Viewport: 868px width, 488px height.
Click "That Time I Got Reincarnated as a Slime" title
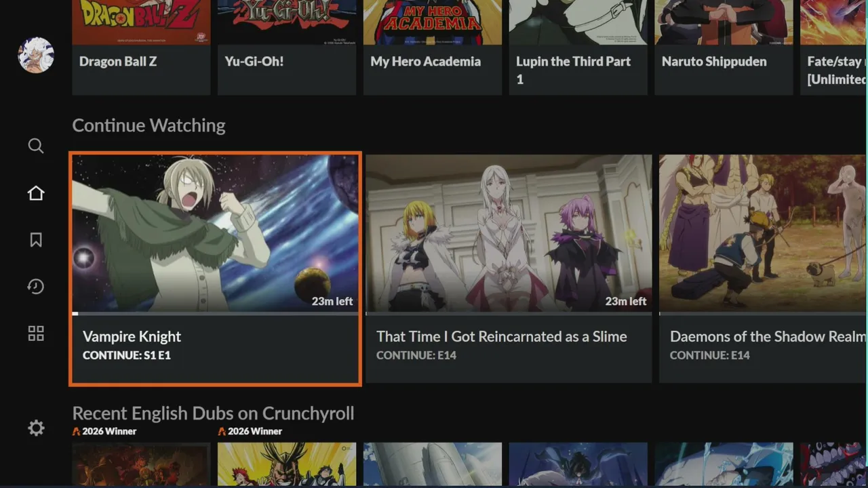[502, 336]
